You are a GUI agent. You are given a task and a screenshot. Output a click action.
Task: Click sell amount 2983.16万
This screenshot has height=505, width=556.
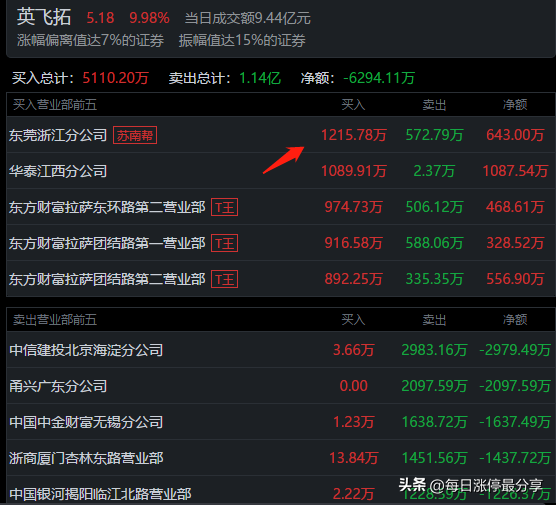tap(434, 350)
